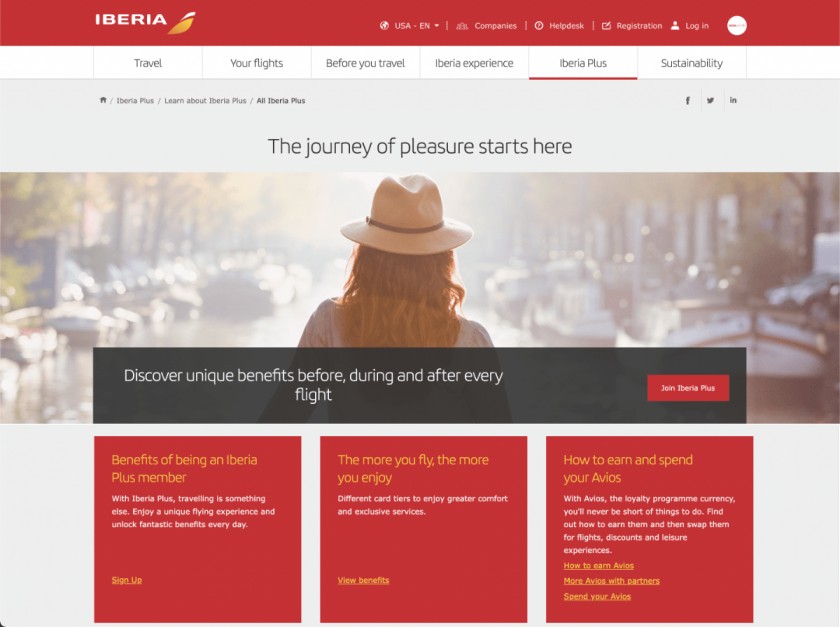The width and height of the screenshot is (840, 627).
Task: Open the Travel menu tab
Action: coord(148,63)
